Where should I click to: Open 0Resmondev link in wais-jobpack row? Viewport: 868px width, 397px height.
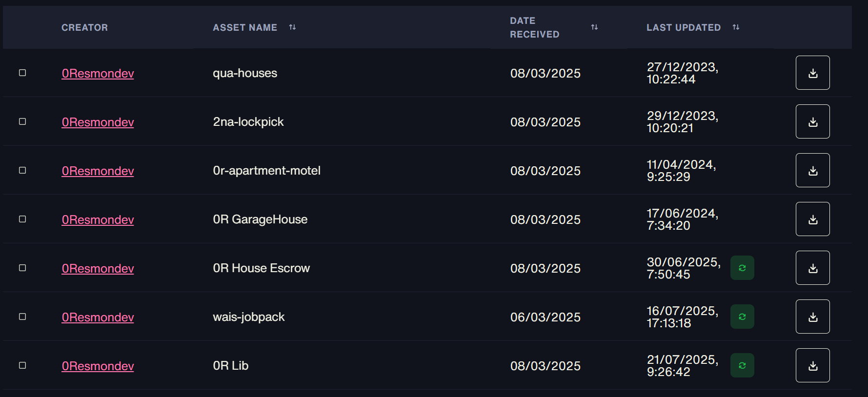[x=98, y=317]
